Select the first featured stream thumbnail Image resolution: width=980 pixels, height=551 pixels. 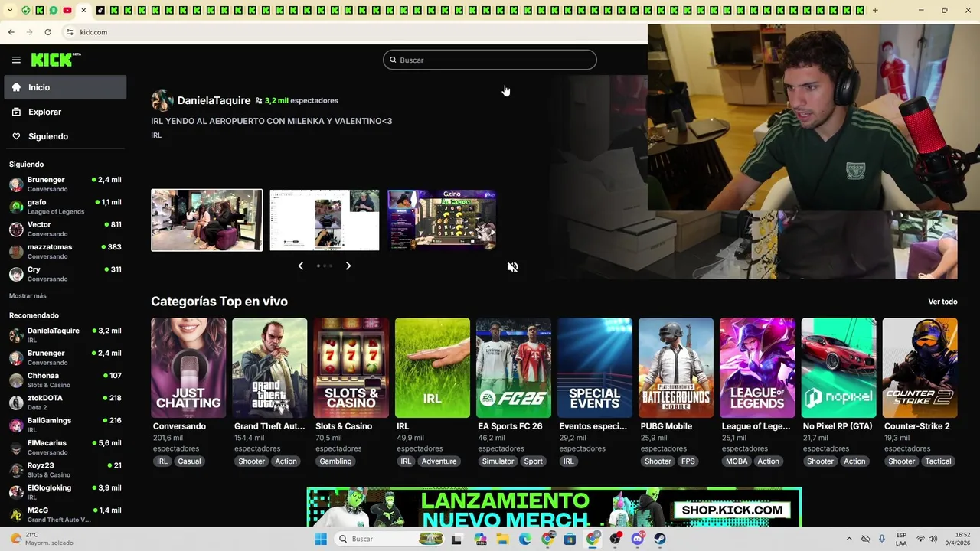pos(207,220)
